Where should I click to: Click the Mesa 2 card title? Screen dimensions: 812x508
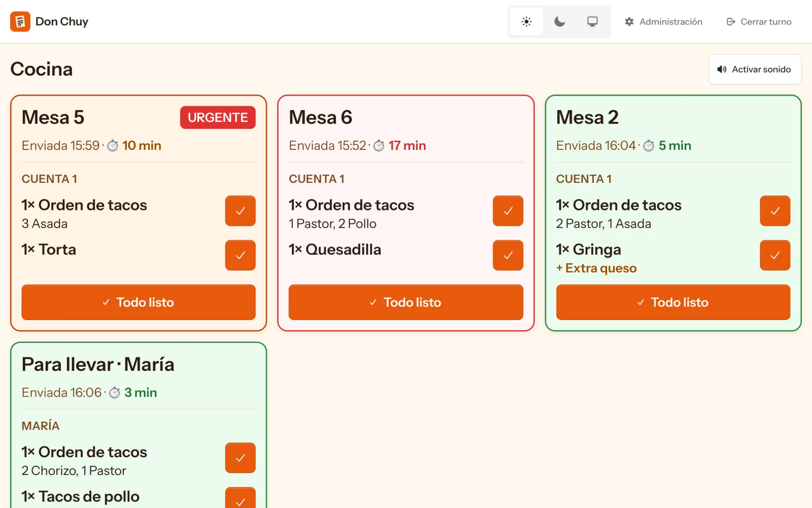(587, 117)
